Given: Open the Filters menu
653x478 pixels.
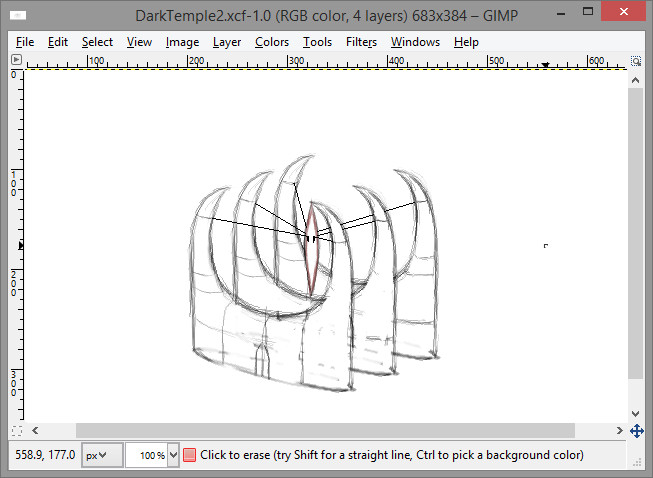Looking at the screenshot, I should 361,42.
